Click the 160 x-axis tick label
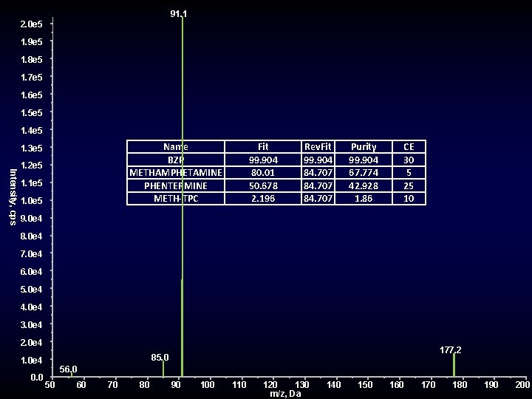Image resolution: width=532 pixels, height=399 pixels. (x=397, y=384)
